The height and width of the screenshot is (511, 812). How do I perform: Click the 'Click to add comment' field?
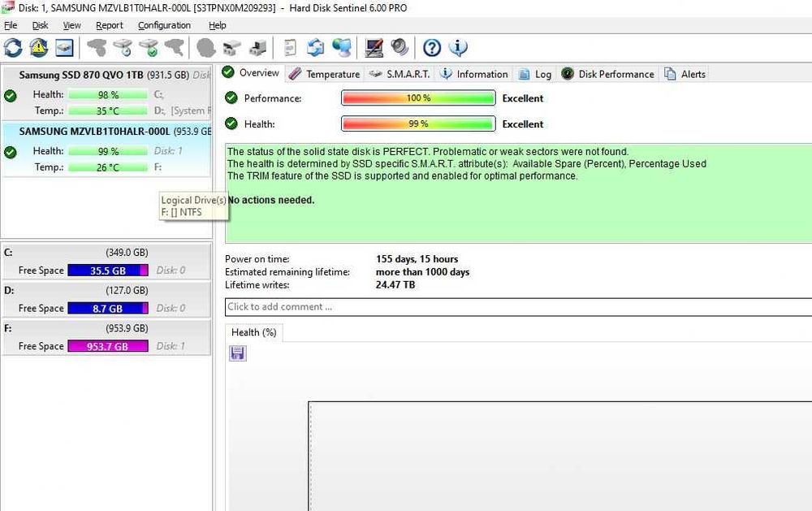[518, 306]
